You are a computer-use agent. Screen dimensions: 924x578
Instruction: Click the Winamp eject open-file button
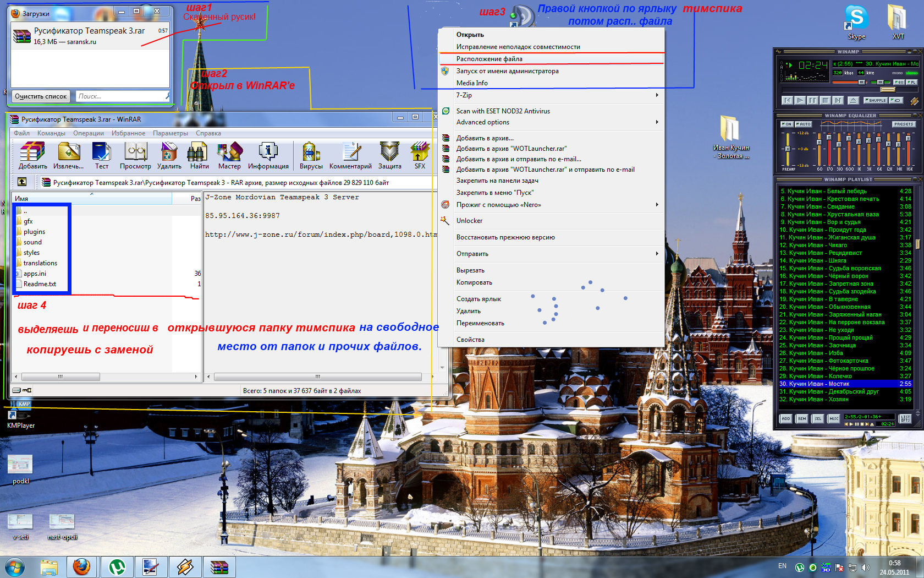(x=853, y=100)
